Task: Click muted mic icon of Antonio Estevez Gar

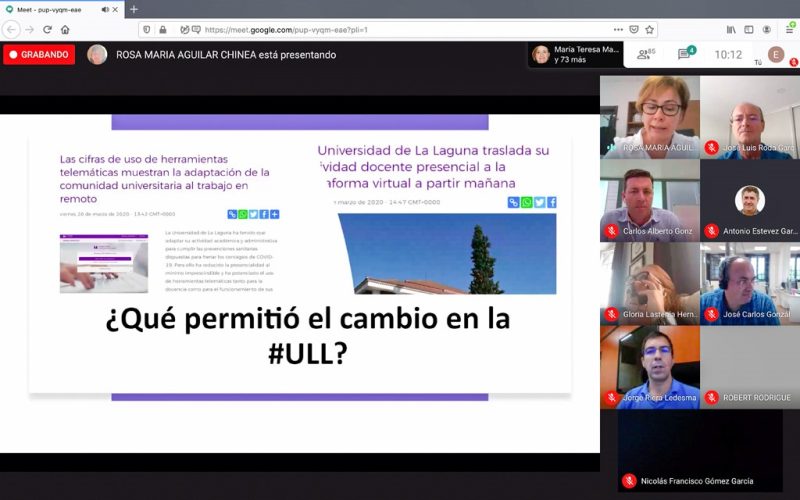Action: click(711, 231)
